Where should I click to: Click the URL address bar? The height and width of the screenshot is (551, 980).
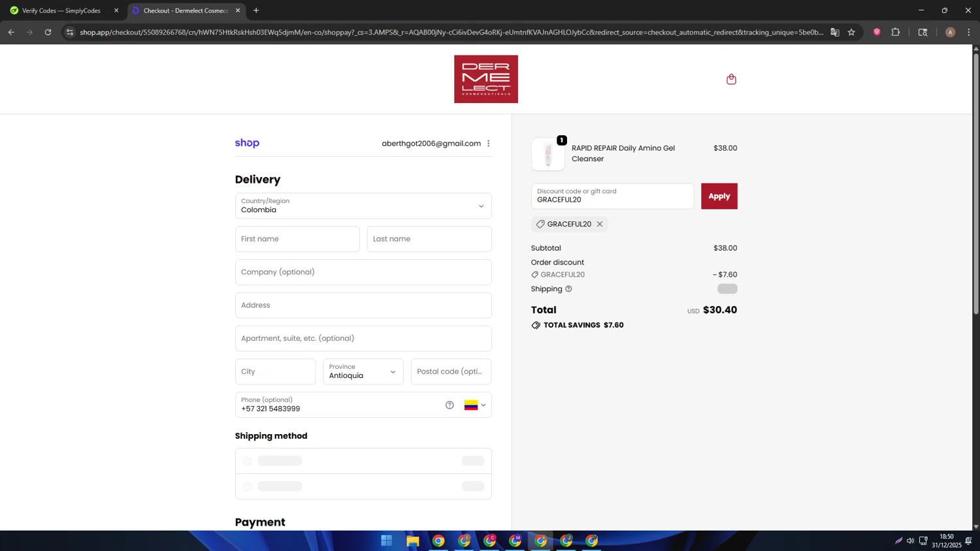click(x=451, y=32)
